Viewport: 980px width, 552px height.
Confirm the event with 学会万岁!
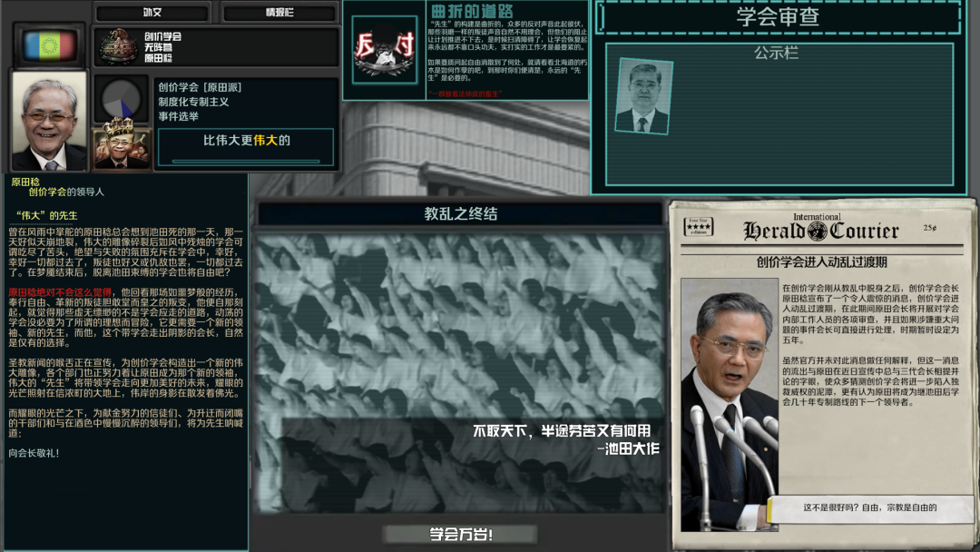click(x=460, y=534)
